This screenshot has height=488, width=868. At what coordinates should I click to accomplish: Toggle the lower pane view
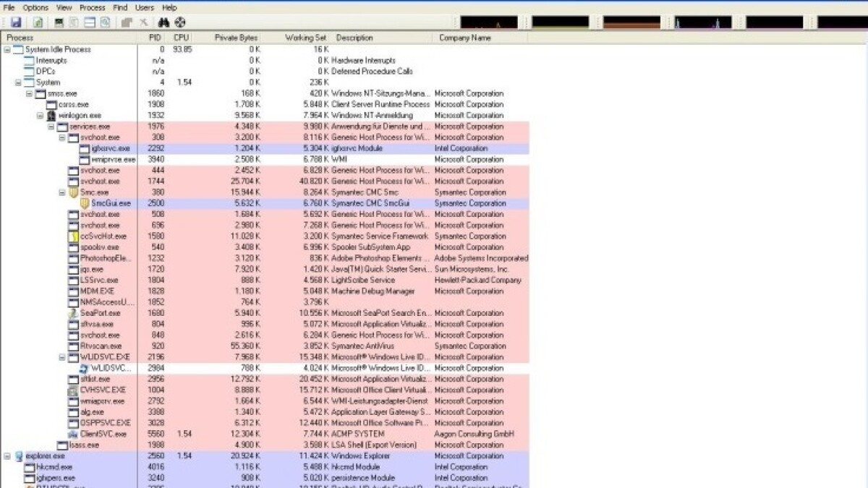point(88,22)
